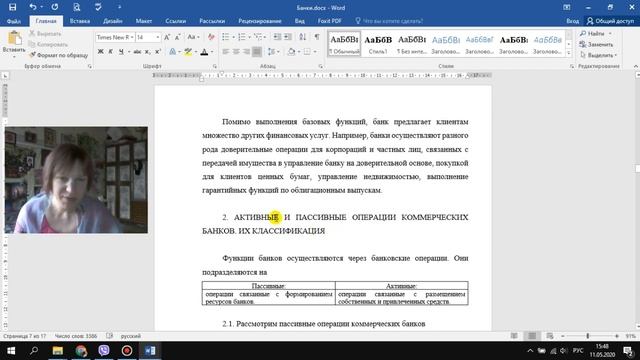
Task: Open the Select (Выделить) dropdown
Action: click(598, 55)
